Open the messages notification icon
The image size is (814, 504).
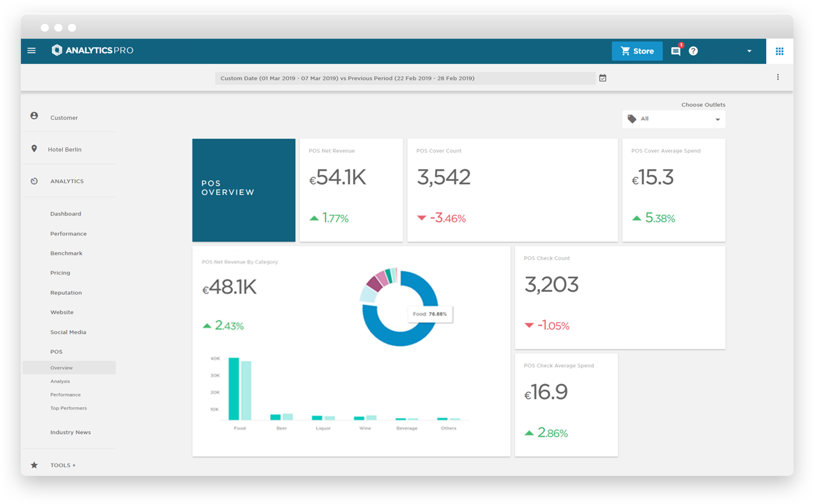pos(676,51)
